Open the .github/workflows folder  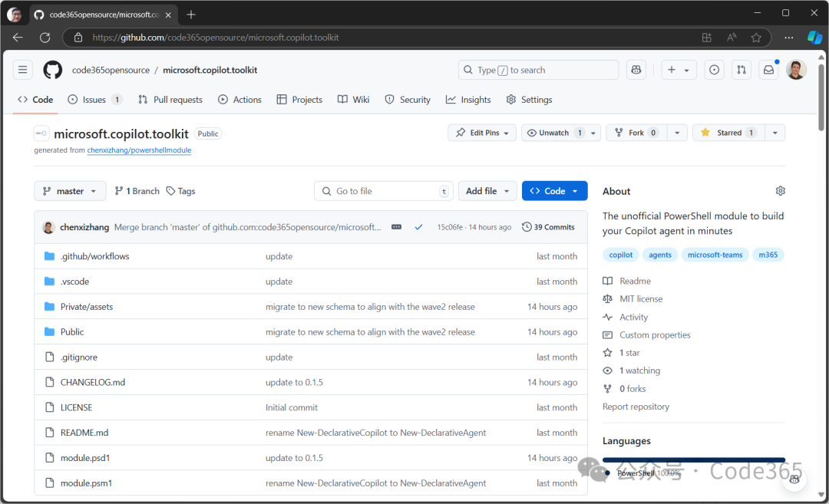(x=94, y=256)
